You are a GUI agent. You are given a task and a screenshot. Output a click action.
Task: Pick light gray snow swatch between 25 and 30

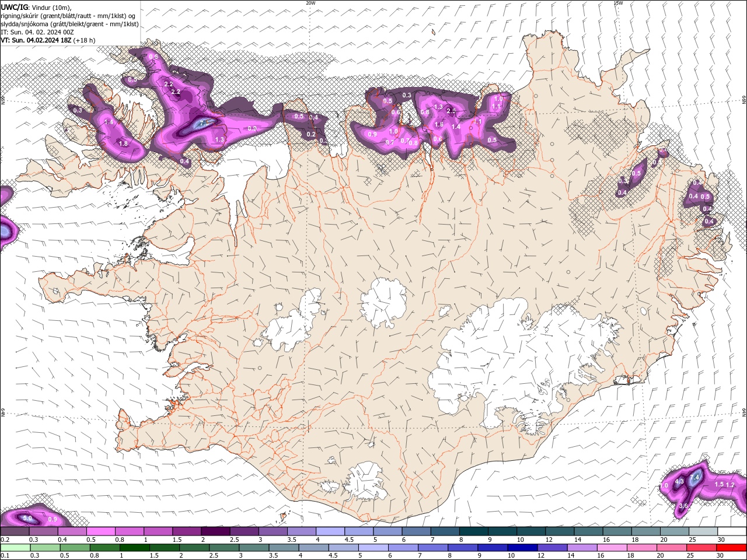coord(704,531)
